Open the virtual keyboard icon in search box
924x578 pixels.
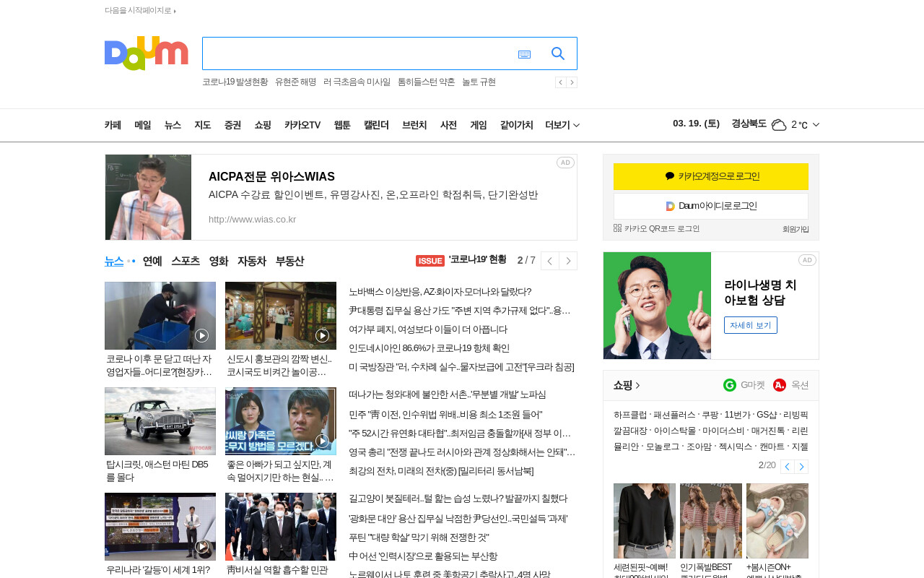point(524,54)
